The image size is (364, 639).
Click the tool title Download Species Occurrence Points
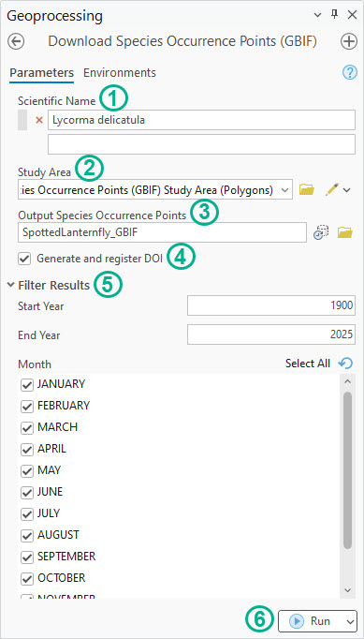click(x=182, y=41)
